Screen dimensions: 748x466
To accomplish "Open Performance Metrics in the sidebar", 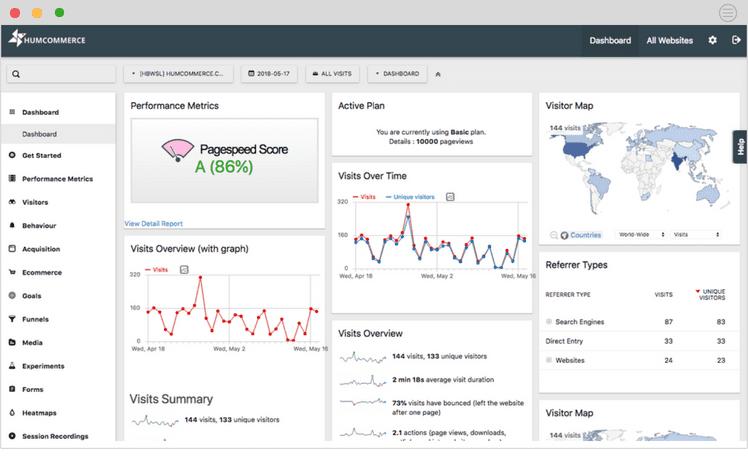I will [x=57, y=179].
